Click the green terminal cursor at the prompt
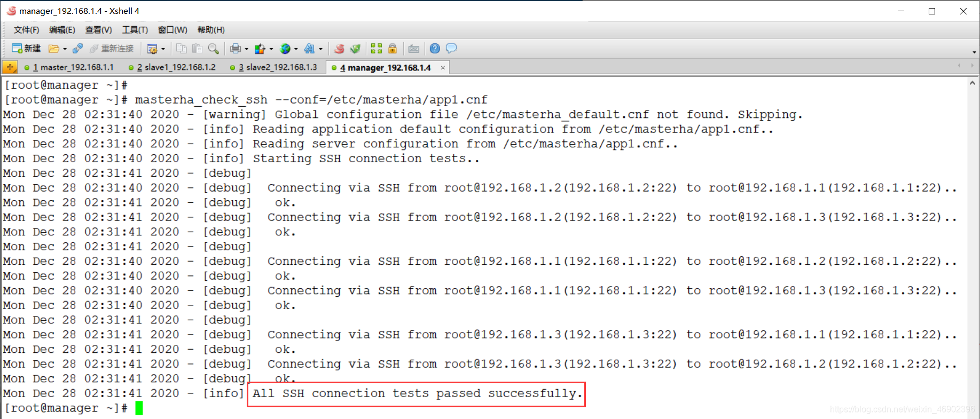 point(139,408)
